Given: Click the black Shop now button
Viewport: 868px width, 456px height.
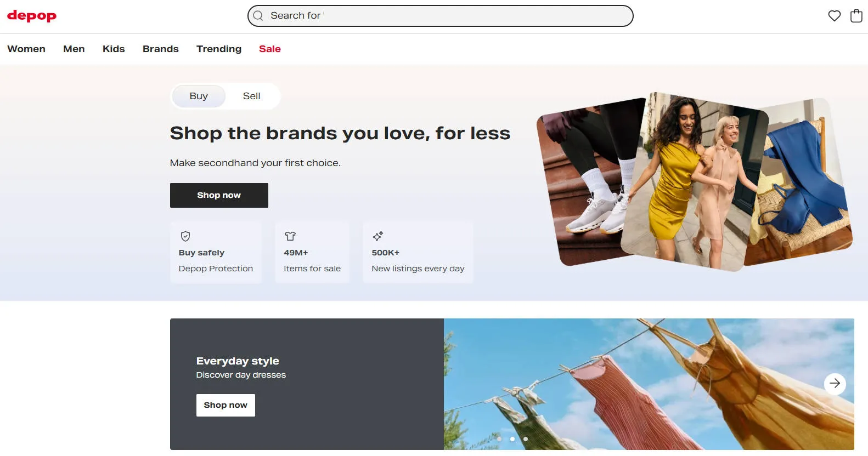Looking at the screenshot, I should tap(219, 195).
